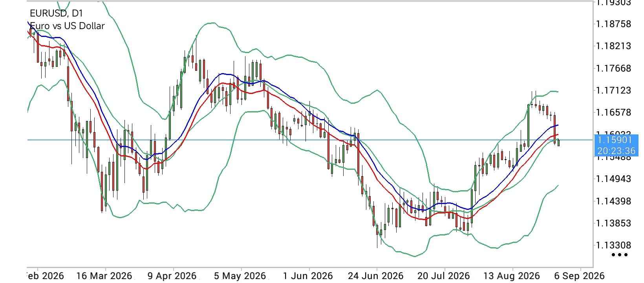The height and width of the screenshot is (283, 644).
Task: Open the three-dots chart options menu
Action: click(x=620, y=255)
